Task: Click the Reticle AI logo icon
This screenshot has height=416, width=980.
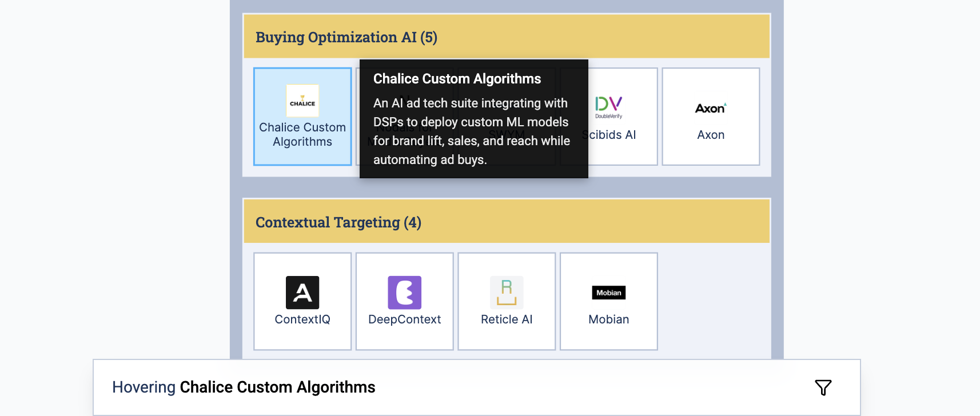Action: (507, 293)
